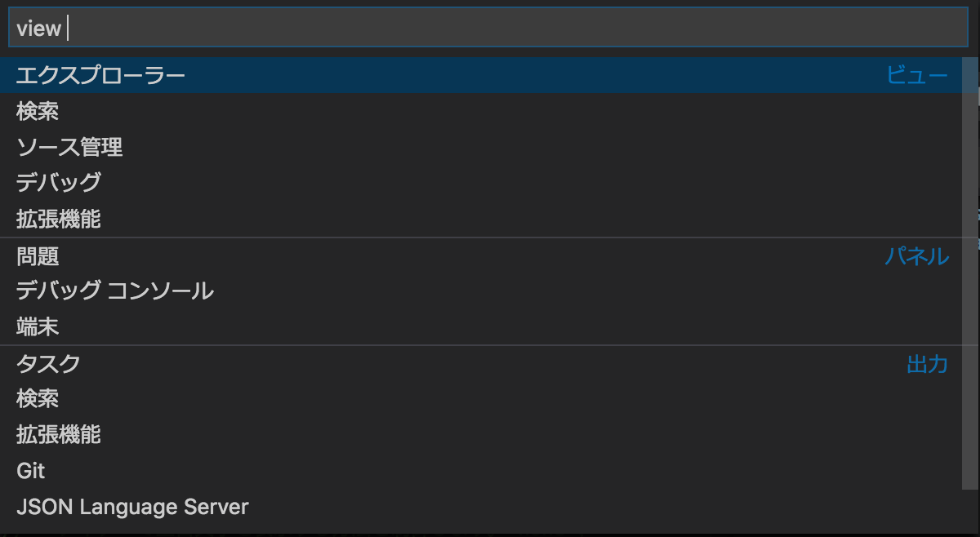Click the blue パネル group label
Screen dimensions: 980x537
point(917,256)
